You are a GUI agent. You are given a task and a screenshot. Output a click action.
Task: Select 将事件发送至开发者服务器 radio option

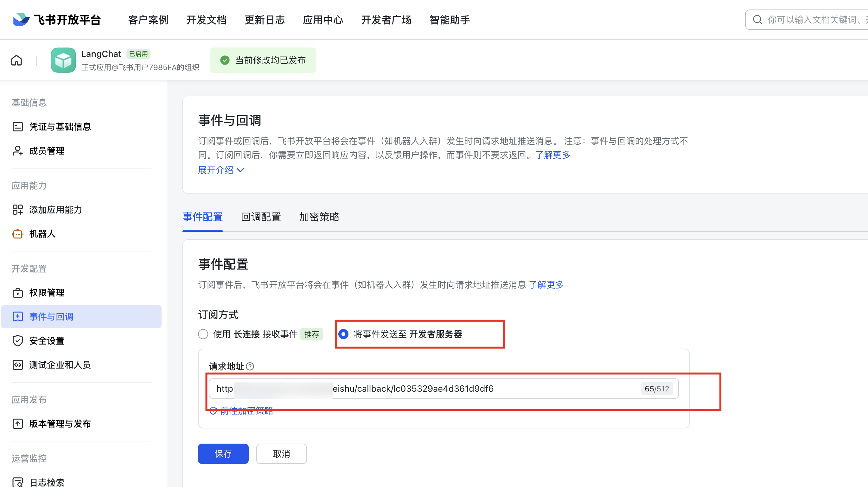point(343,334)
